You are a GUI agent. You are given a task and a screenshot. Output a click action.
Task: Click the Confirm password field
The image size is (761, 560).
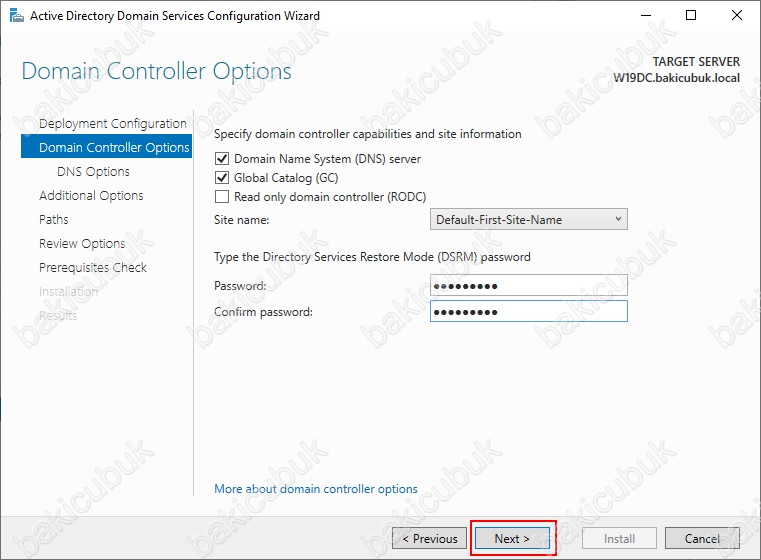click(x=529, y=311)
